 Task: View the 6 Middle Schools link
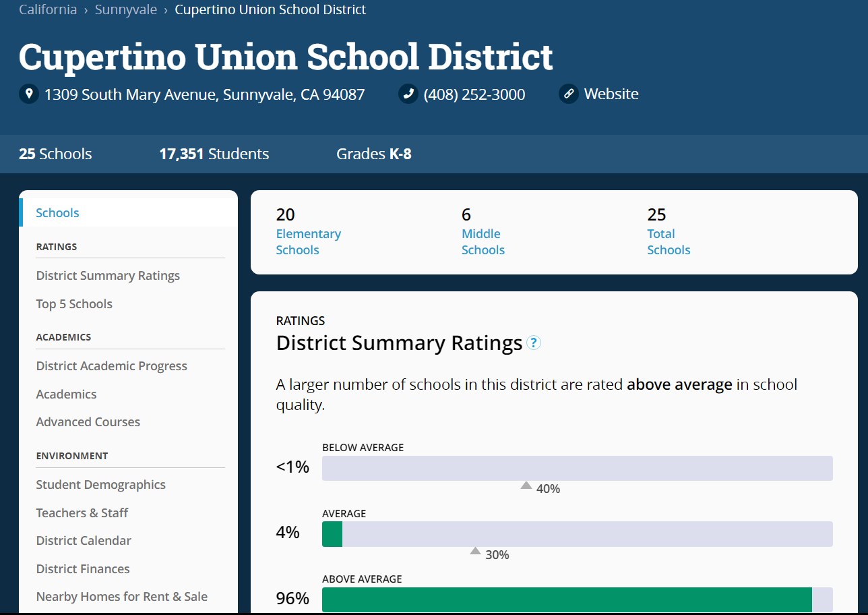coord(483,241)
